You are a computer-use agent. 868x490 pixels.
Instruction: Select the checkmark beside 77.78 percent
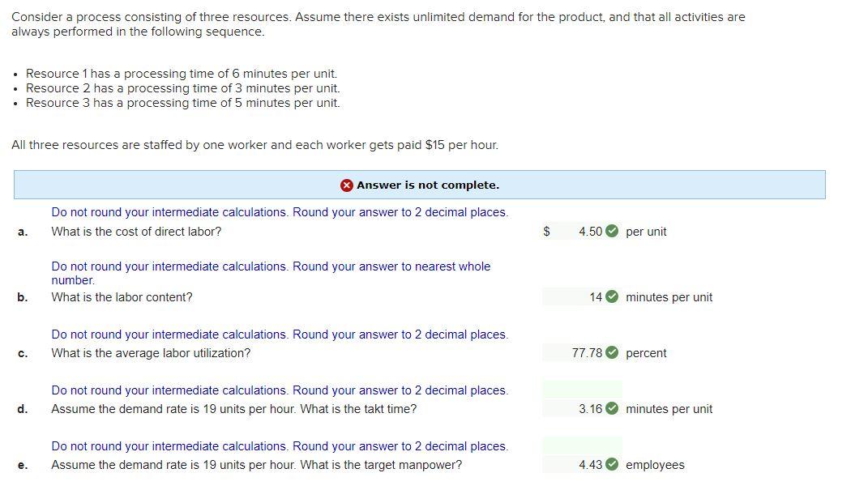click(x=614, y=353)
